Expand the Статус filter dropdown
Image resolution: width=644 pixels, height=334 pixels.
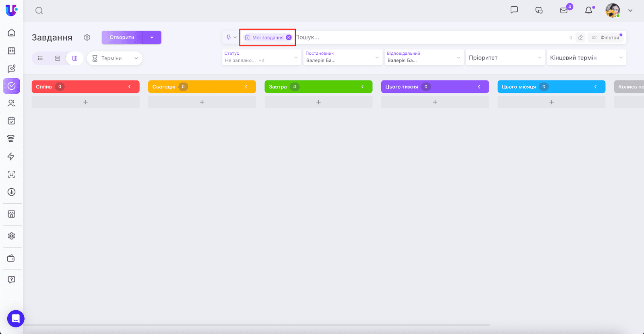(262, 58)
